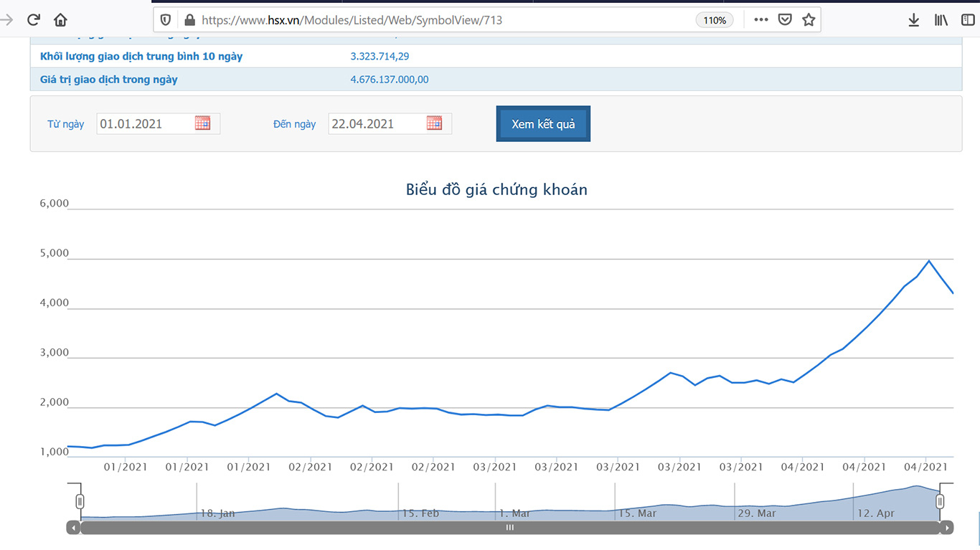
Task: Click the 110% zoom level indicator
Action: [714, 20]
